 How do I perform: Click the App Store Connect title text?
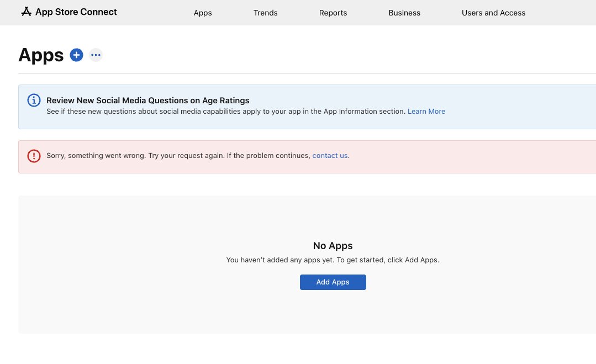pos(76,12)
